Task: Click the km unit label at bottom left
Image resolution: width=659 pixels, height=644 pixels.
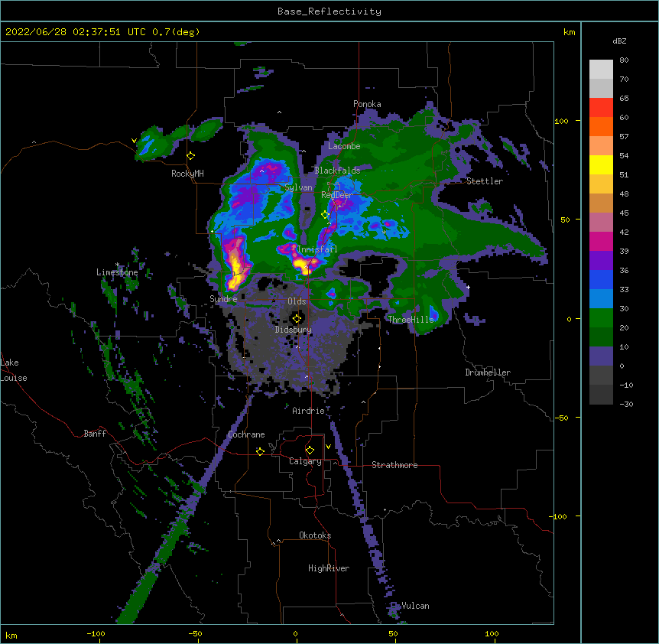Action: 11,635
